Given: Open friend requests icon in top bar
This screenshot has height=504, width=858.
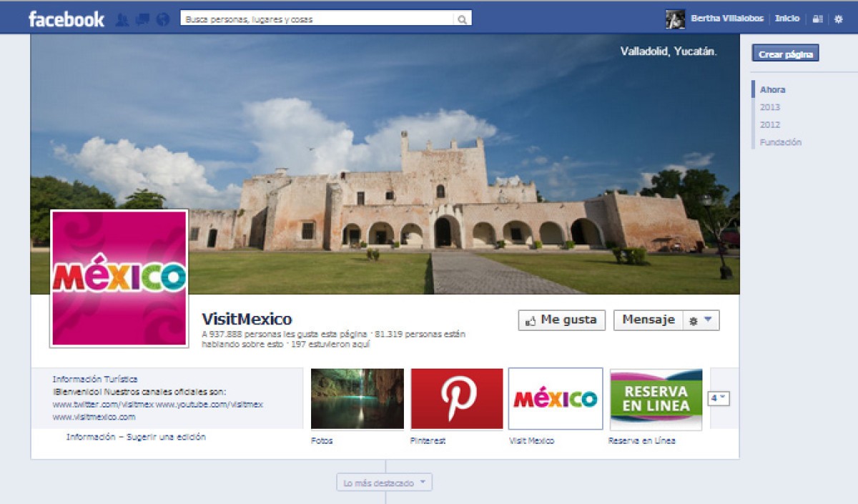Looking at the screenshot, I should point(122,20).
